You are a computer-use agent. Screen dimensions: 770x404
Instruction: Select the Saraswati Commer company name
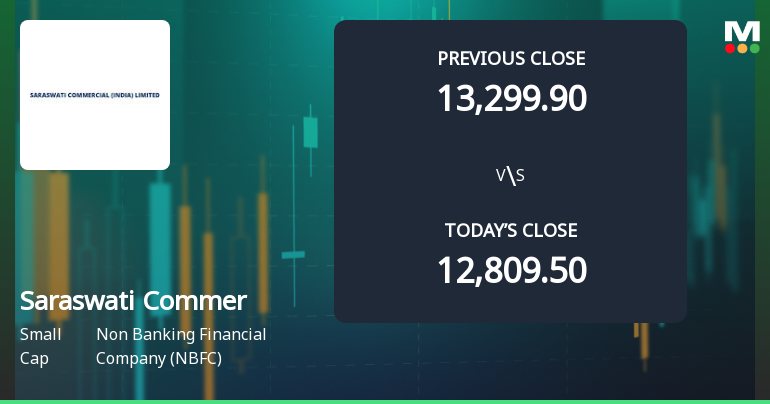point(133,301)
